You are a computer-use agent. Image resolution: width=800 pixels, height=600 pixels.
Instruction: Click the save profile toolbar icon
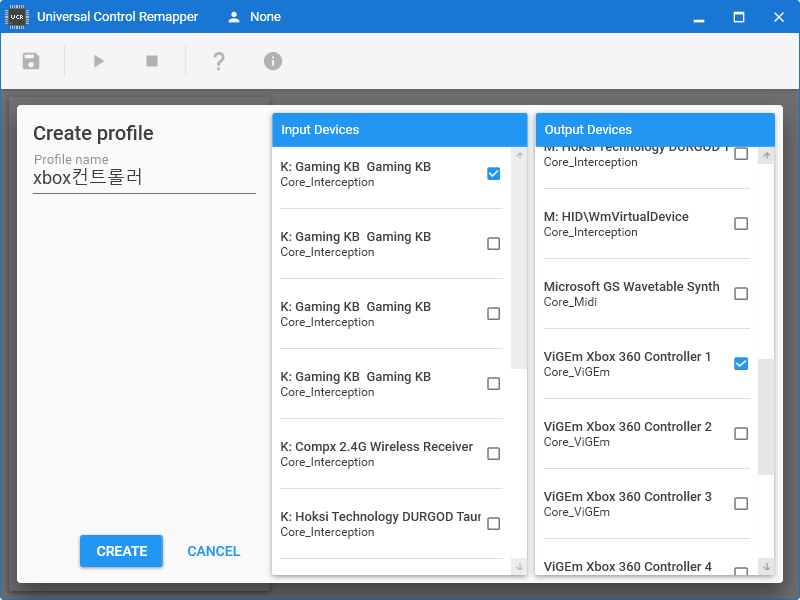[x=31, y=61]
